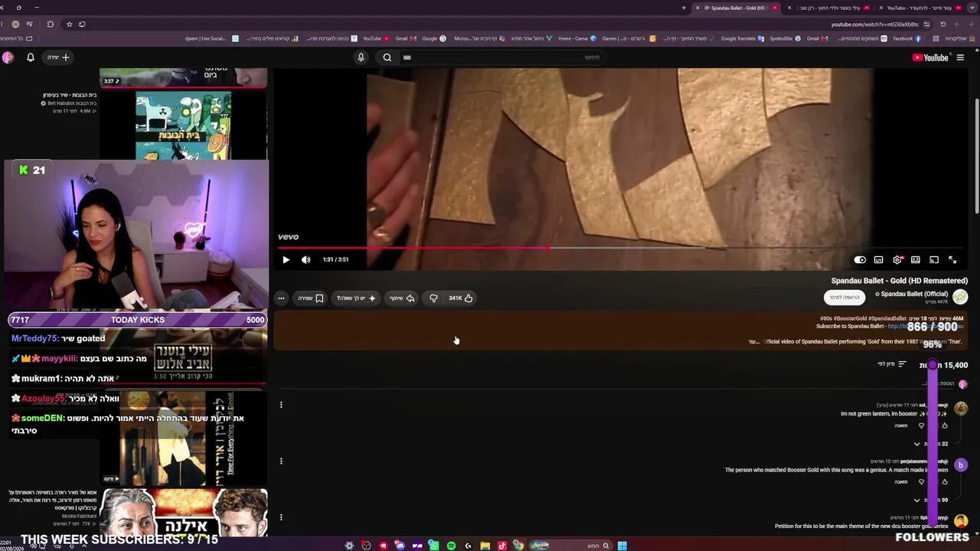The image size is (980, 551).
Task: Dislike the 'matched Booster Gold' comment
Action: 922,482
